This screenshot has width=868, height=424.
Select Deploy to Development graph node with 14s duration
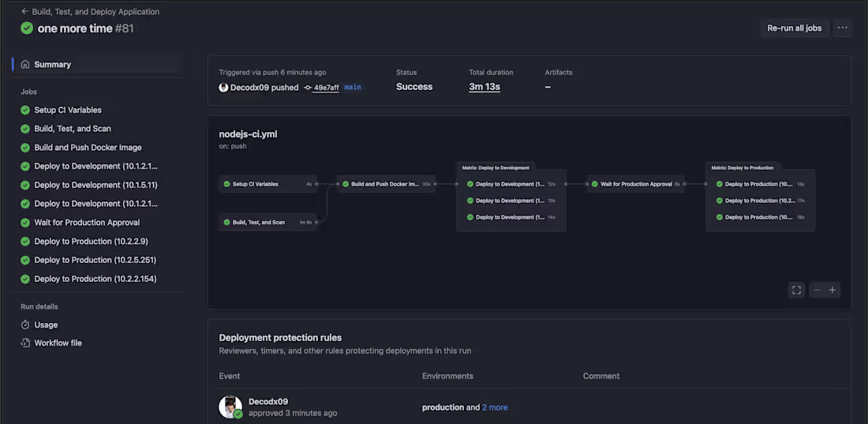point(511,217)
